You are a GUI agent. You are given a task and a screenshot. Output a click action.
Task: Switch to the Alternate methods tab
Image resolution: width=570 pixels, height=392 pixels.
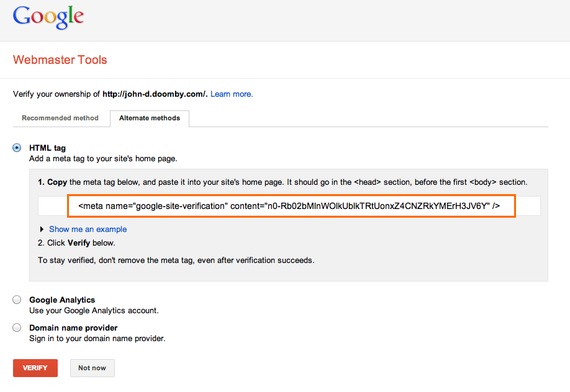click(x=150, y=118)
